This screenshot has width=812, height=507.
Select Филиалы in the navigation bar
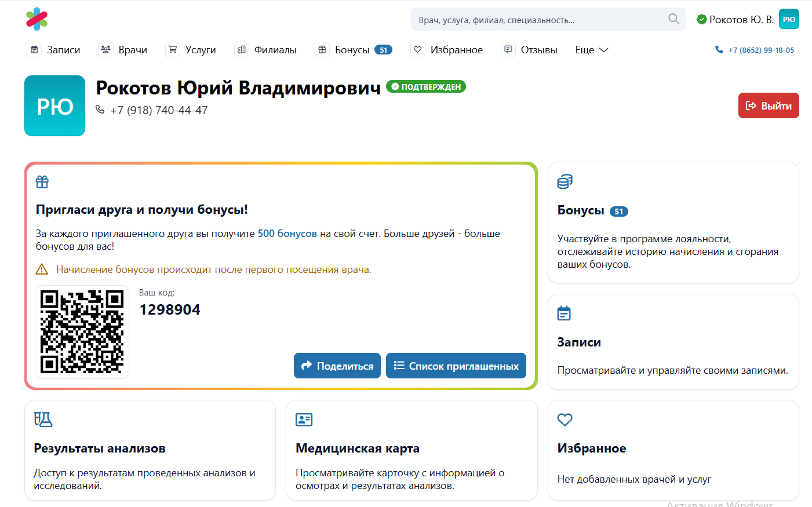[266, 50]
